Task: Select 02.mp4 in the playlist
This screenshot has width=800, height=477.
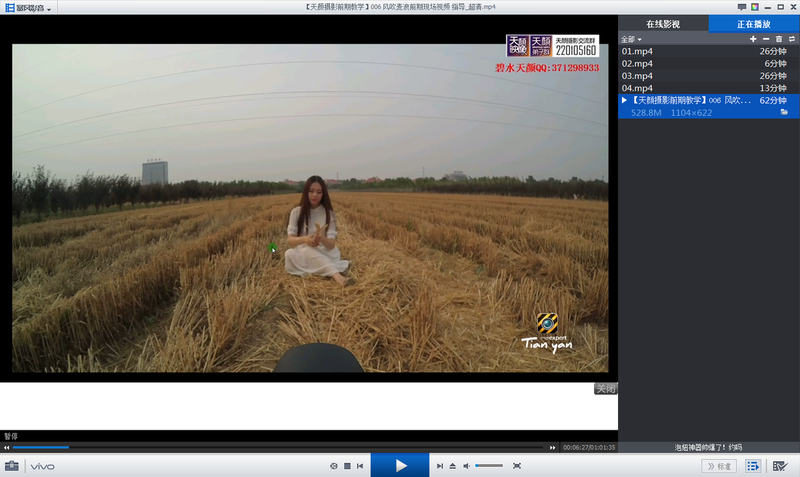Action: 709,63
